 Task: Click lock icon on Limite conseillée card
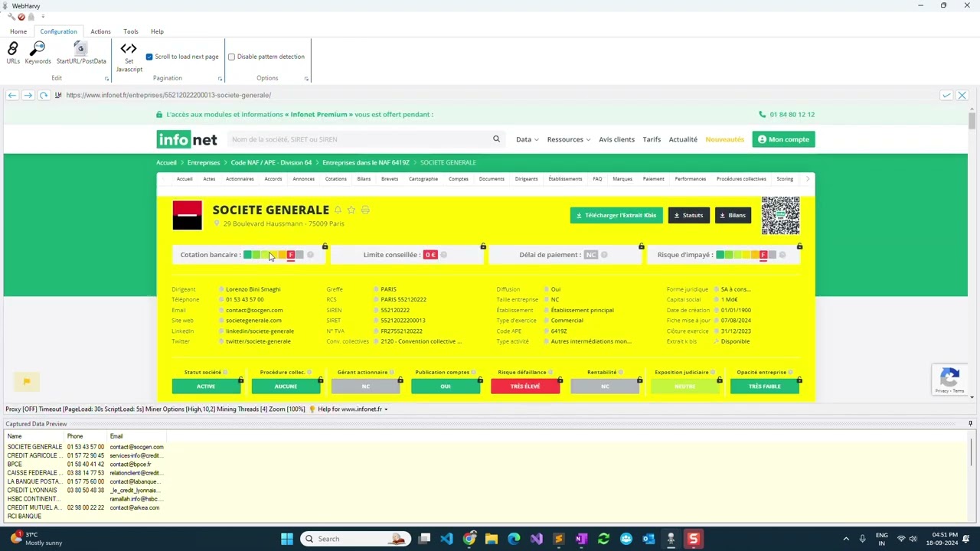tap(483, 246)
